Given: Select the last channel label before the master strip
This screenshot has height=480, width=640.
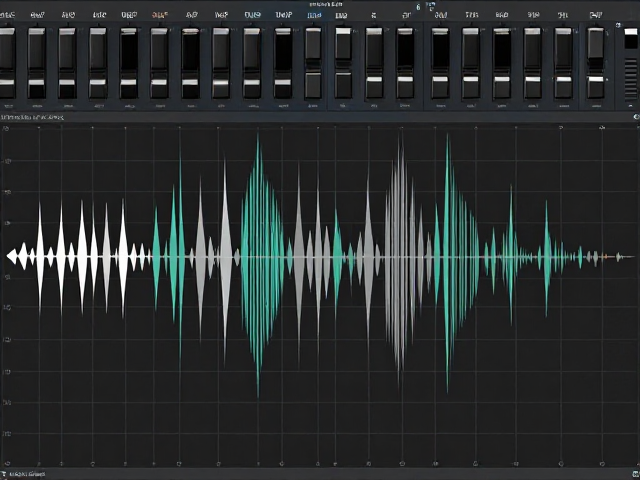Looking at the screenshot, I should point(596,15).
